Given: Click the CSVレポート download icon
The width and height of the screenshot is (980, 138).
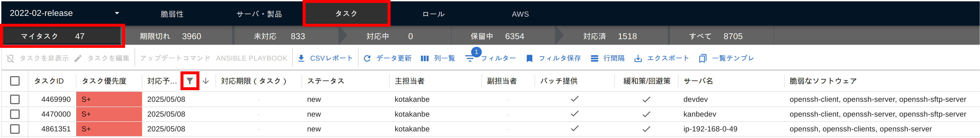Looking at the screenshot, I should click(x=301, y=58).
